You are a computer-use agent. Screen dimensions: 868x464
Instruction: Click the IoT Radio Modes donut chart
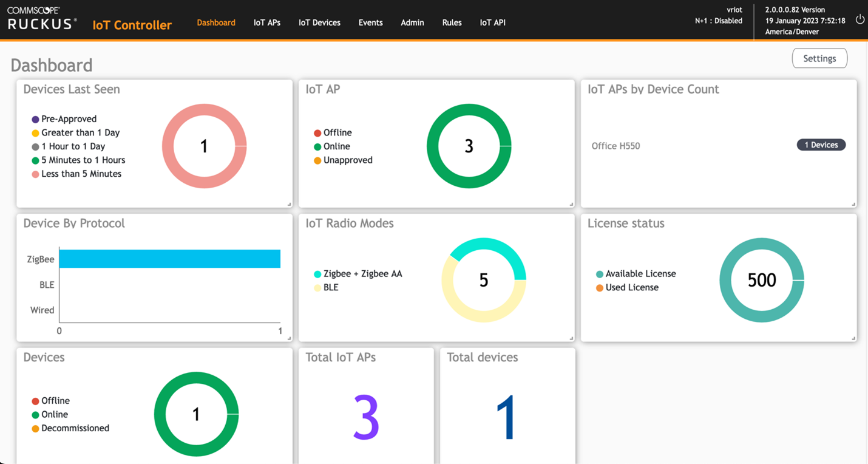[x=484, y=280]
